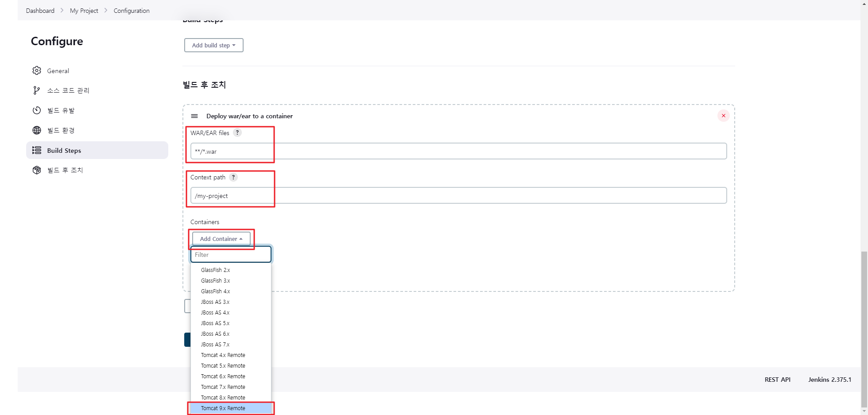
Task: Click Jenkins 2.375.1 version link
Action: pos(830,380)
